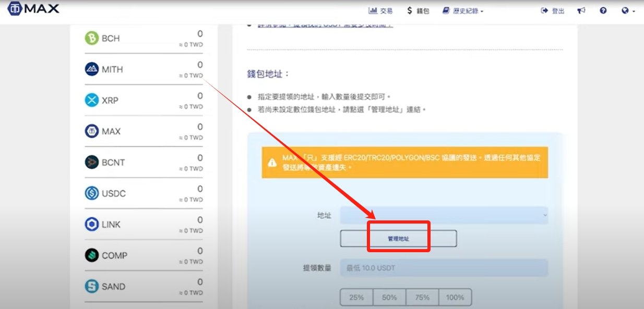Log out using the 登出 link
Image resolution: width=644 pixels, height=309 pixels.
(x=553, y=10)
